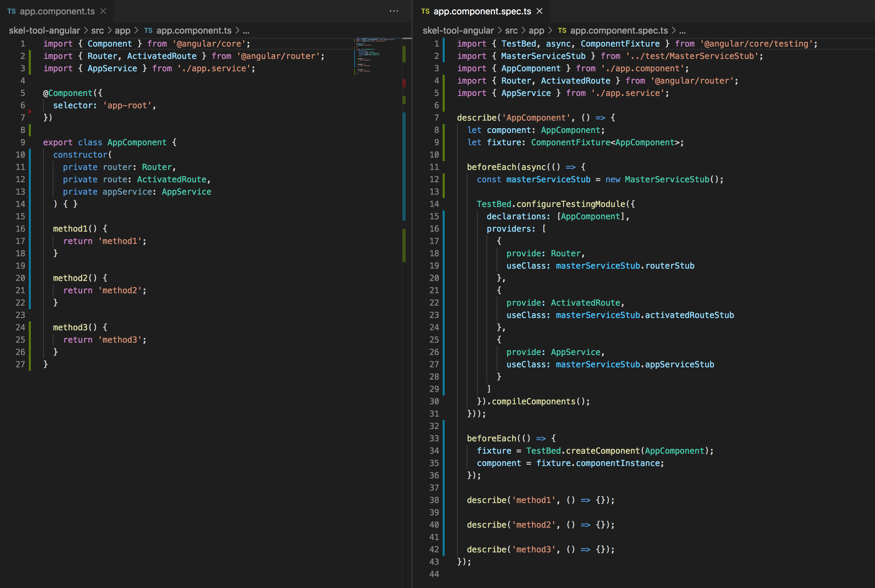Click TS icon in left breadcrumb bar
875x588 pixels.
(x=148, y=30)
